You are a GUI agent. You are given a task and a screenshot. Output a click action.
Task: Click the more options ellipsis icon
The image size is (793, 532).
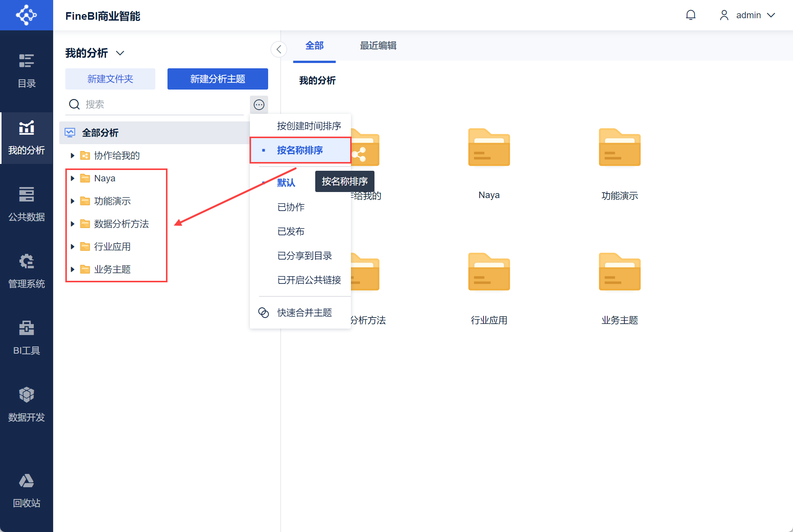pyautogui.click(x=259, y=104)
